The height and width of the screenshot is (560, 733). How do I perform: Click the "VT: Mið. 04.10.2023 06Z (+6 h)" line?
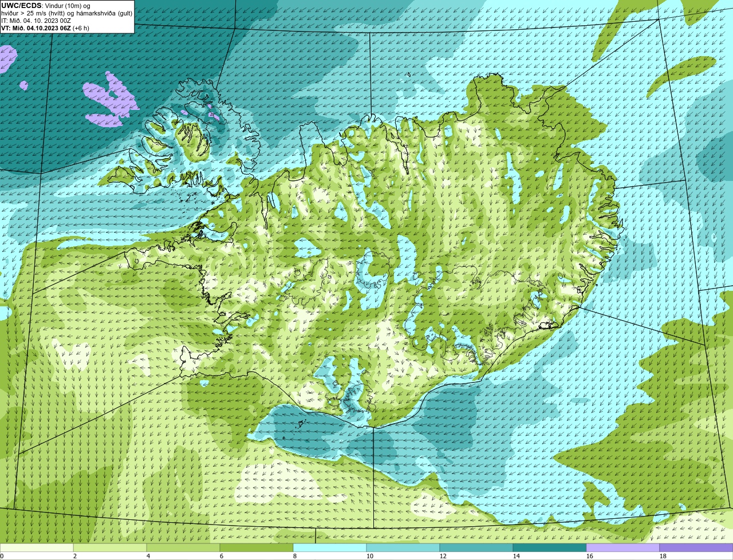point(45,28)
